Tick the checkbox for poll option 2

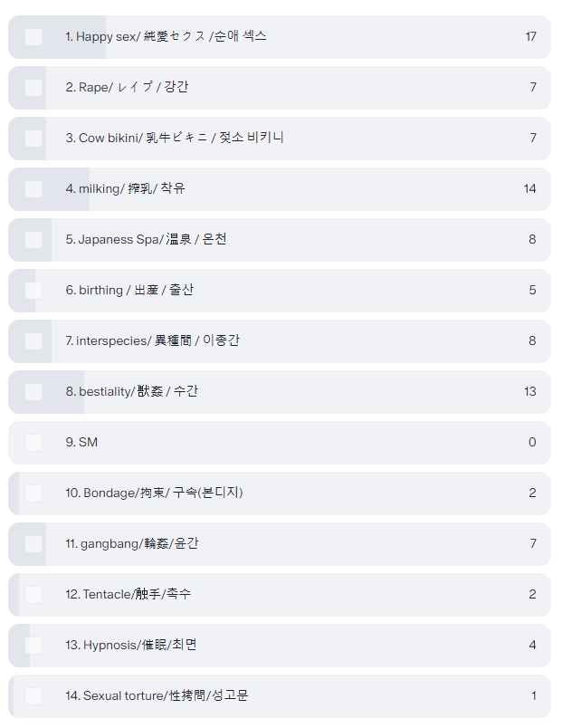coord(33,88)
